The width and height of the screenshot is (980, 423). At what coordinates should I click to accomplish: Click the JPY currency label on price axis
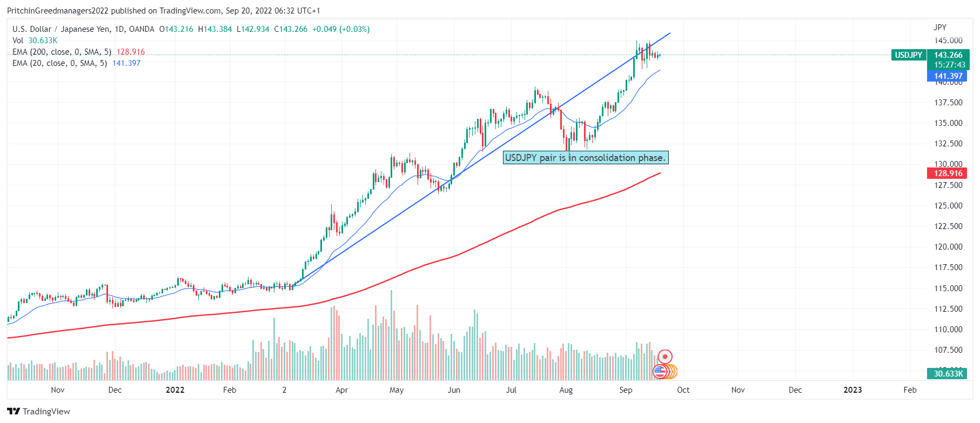click(940, 28)
